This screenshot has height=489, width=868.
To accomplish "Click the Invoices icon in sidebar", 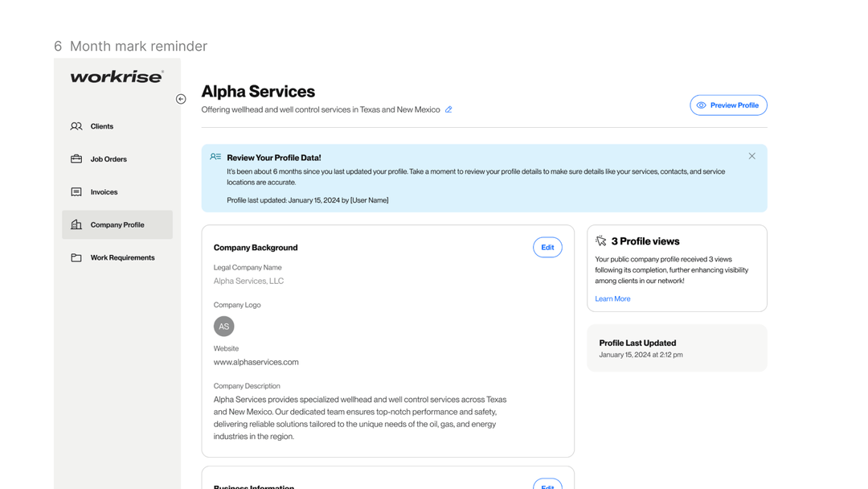I will click(76, 192).
